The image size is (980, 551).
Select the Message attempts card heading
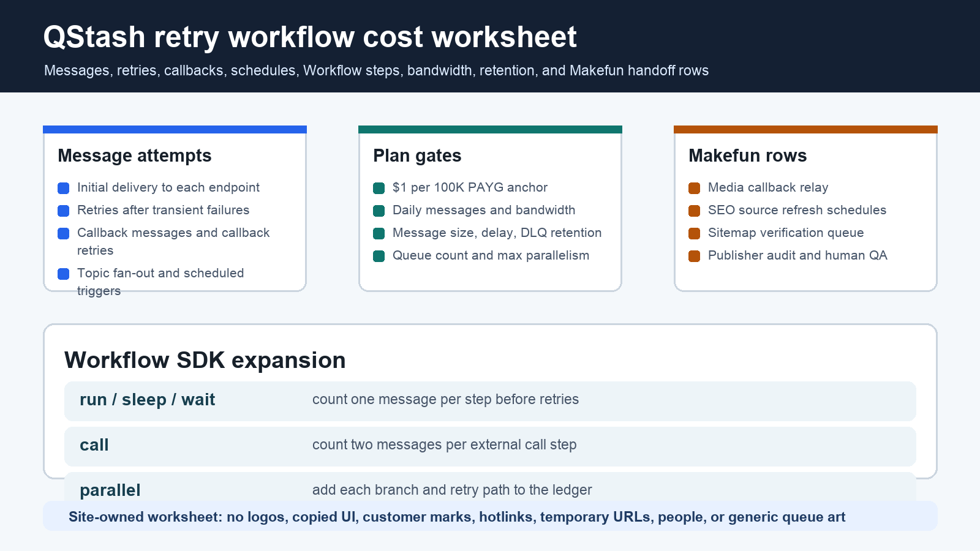tap(135, 156)
